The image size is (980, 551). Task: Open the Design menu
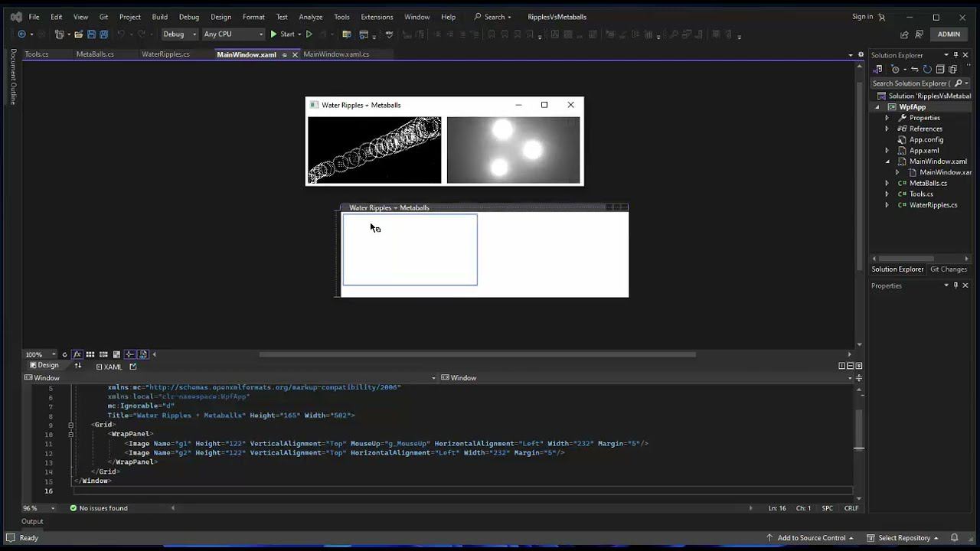220,17
